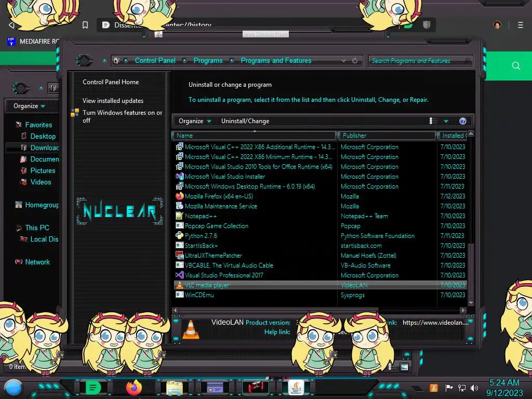Click the search magnifier on Mediafire page
This screenshot has height=399, width=532.
coord(516,65)
